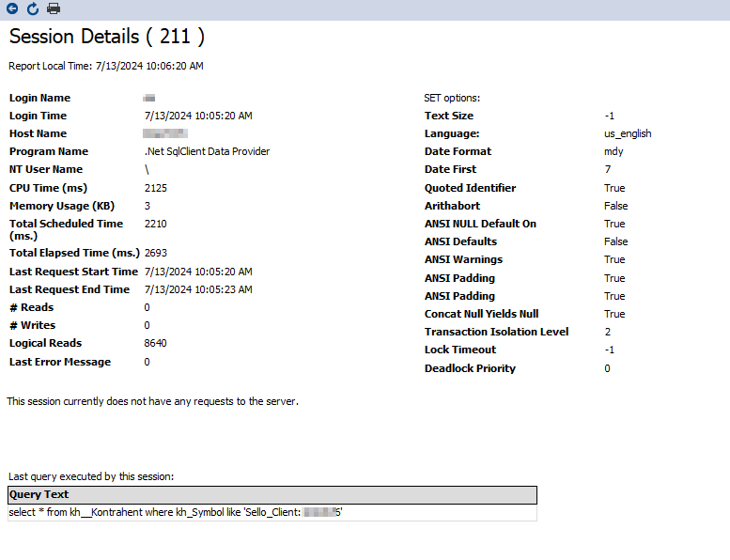Click the Login Name label
Viewport: 730px width, 560px height.
[x=39, y=98]
